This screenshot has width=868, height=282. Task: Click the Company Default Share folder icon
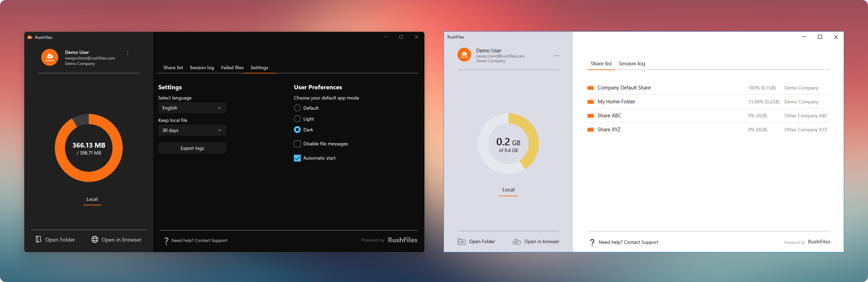[x=590, y=88]
